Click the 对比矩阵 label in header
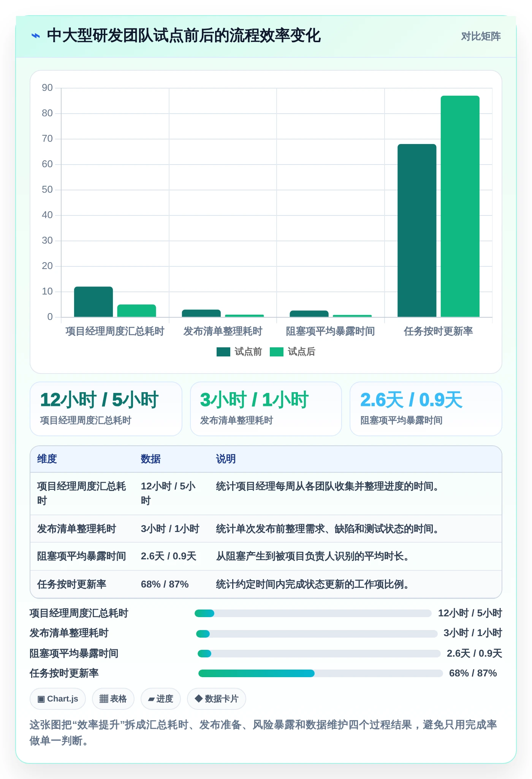 481,36
